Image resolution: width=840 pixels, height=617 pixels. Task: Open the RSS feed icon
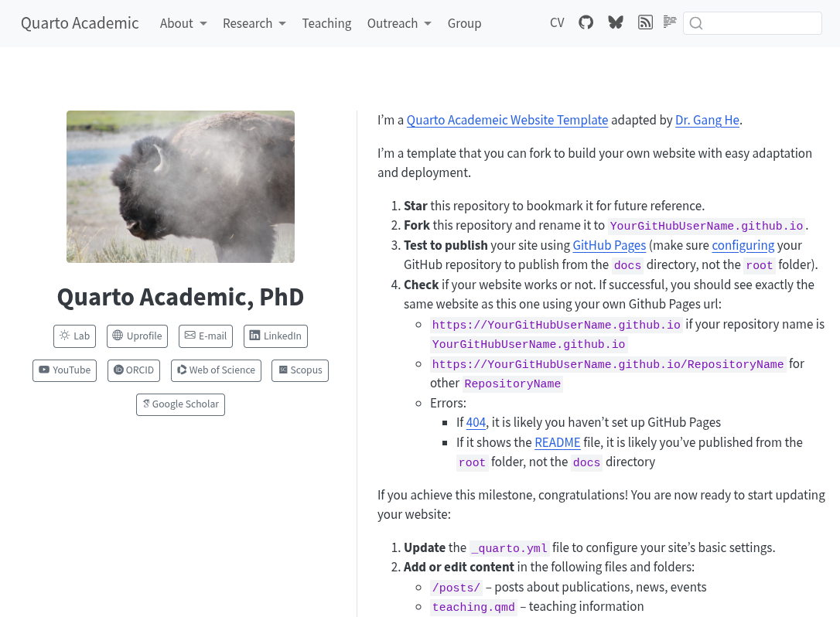[645, 23]
